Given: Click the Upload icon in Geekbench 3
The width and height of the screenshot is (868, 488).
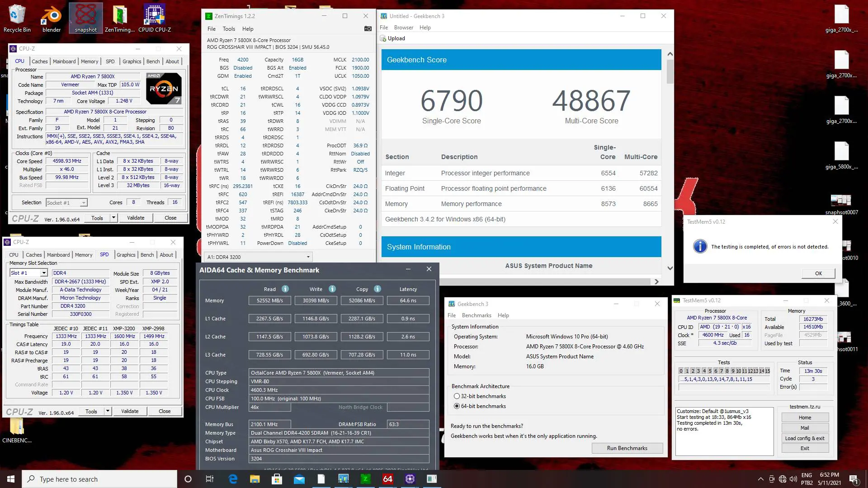Looking at the screenshot, I should [383, 38].
